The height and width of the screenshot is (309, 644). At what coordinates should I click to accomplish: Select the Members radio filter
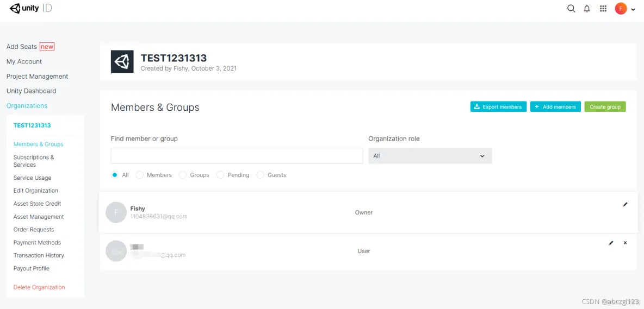pos(140,175)
